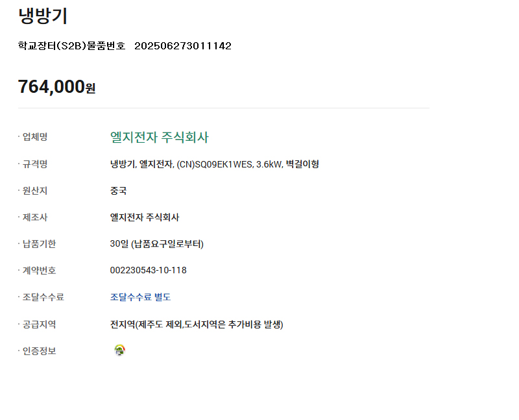Select the contract number 002230543-10-118
Screen dimensions: 519x420
pos(148,270)
